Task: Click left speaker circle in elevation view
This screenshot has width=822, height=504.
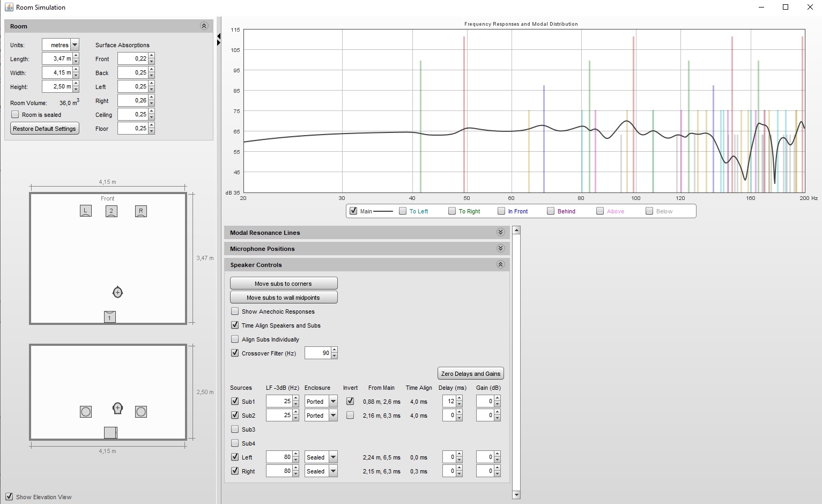Action: point(85,412)
